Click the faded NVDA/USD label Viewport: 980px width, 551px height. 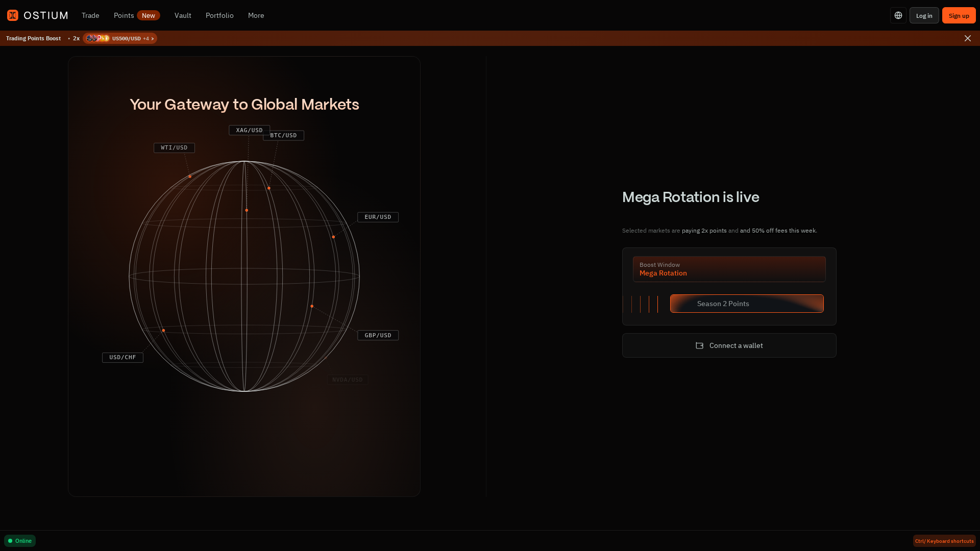(348, 380)
